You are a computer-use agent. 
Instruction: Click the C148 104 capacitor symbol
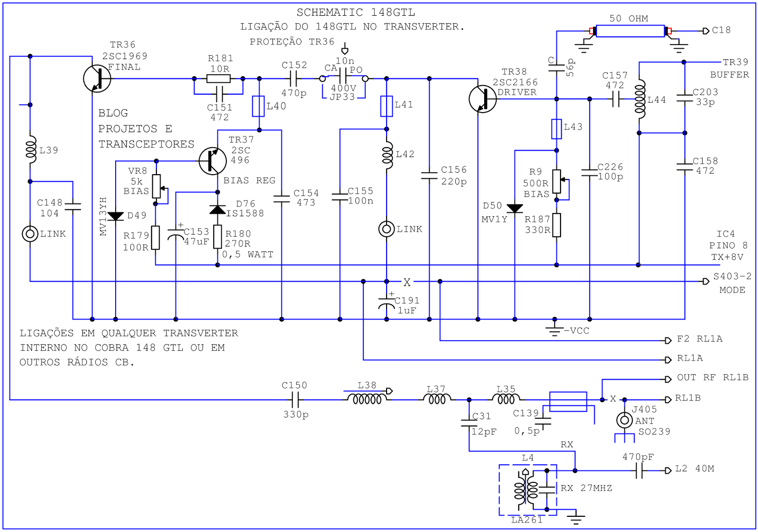pyautogui.click(x=73, y=206)
